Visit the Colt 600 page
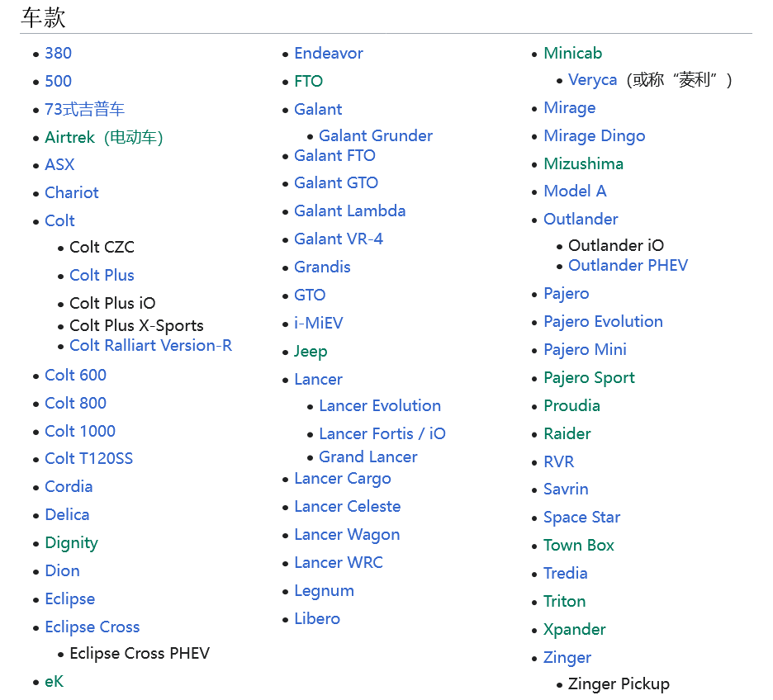773x700 pixels. click(75, 376)
